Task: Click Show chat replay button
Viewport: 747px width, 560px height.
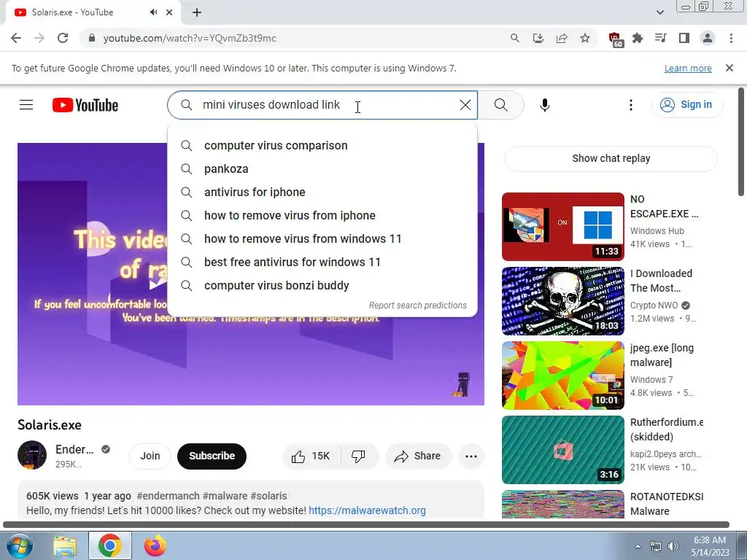Action: pyautogui.click(x=611, y=158)
